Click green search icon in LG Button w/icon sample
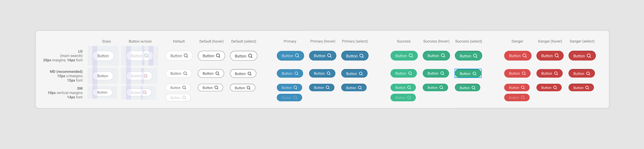 click(146, 56)
